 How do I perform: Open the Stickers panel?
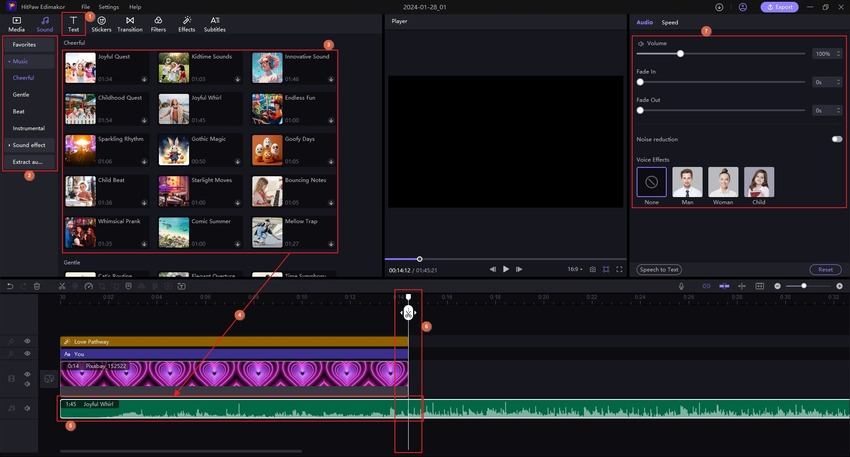click(x=101, y=24)
